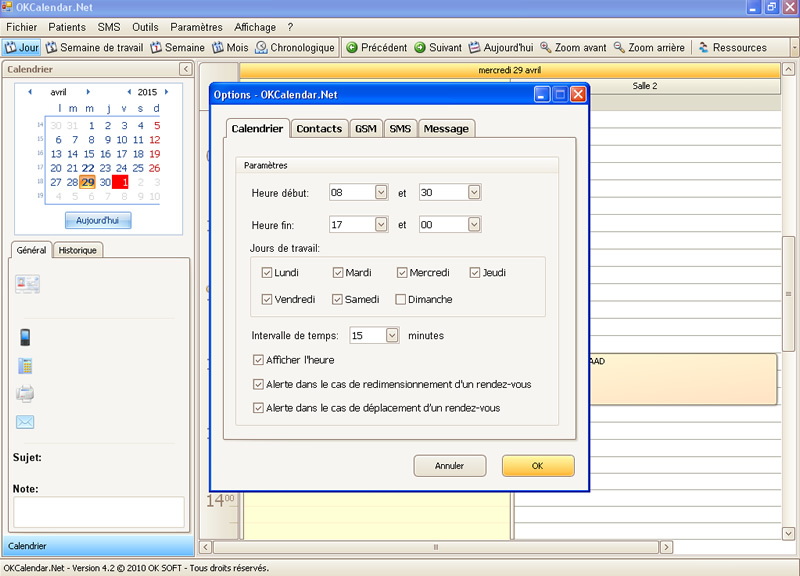
Task: Click the mobile phone icon in sidebar
Action: (x=25, y=337)
